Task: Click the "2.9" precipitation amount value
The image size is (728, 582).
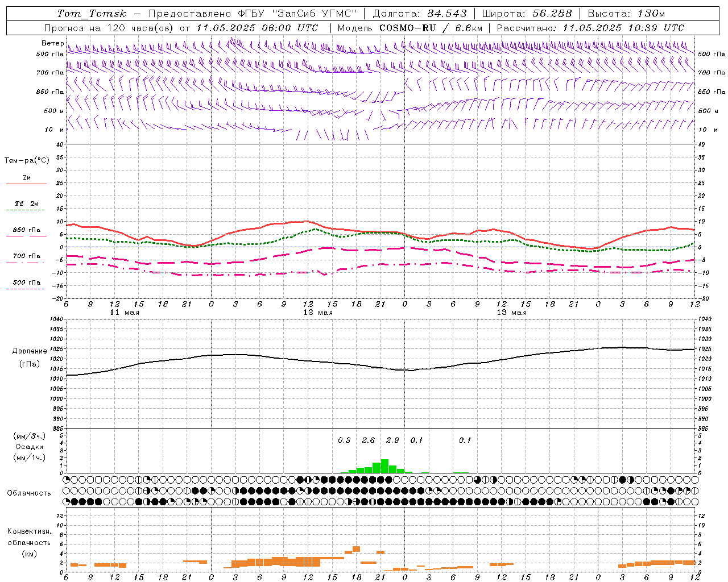Action: (392, 440)
